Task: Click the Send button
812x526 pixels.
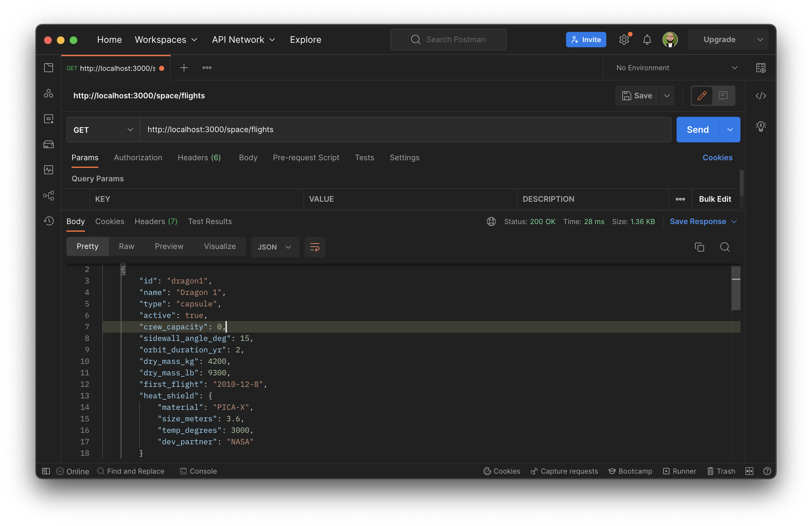Action: coord(697,130)
